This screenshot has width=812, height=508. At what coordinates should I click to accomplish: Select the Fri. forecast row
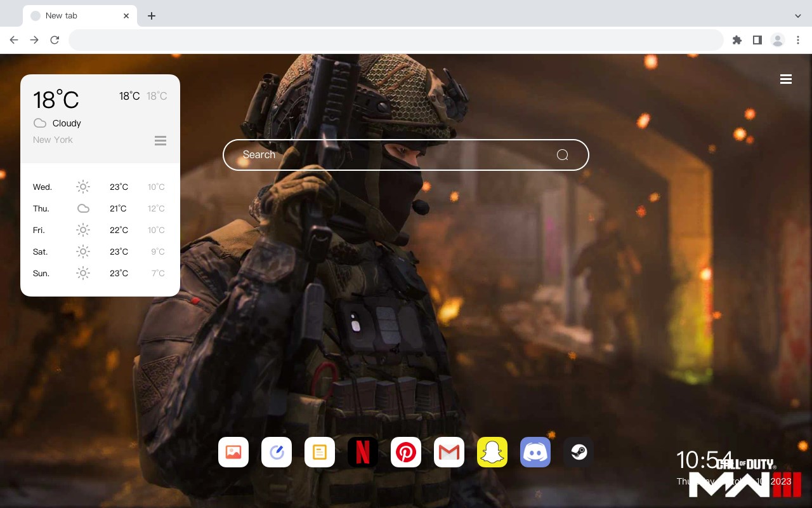pyautogui.click(x=100, y=230)
